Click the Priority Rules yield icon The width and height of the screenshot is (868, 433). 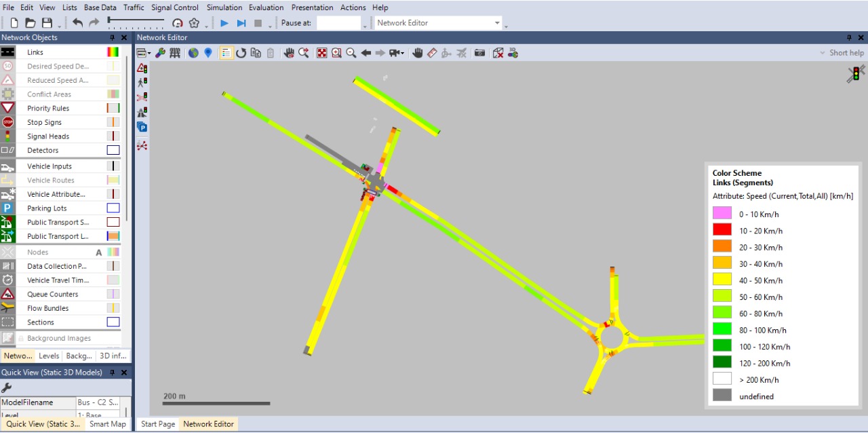click(x=7, y=109)
